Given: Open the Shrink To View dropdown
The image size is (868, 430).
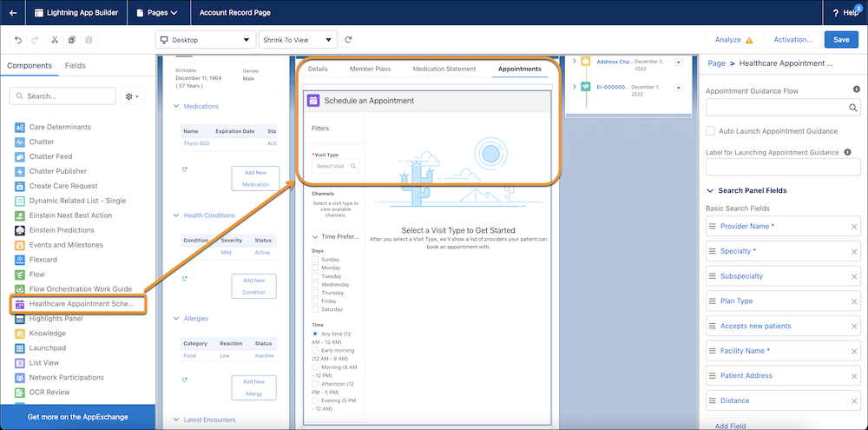Looking at the screenshot, I should (298, 40).
